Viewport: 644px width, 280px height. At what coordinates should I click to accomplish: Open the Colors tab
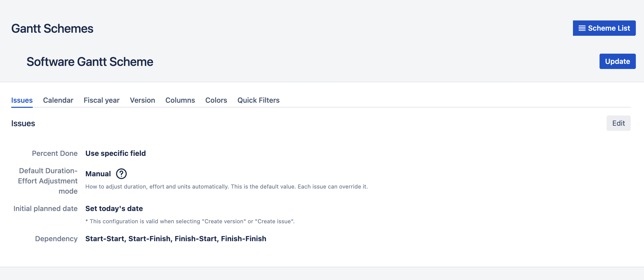[216, 100]
